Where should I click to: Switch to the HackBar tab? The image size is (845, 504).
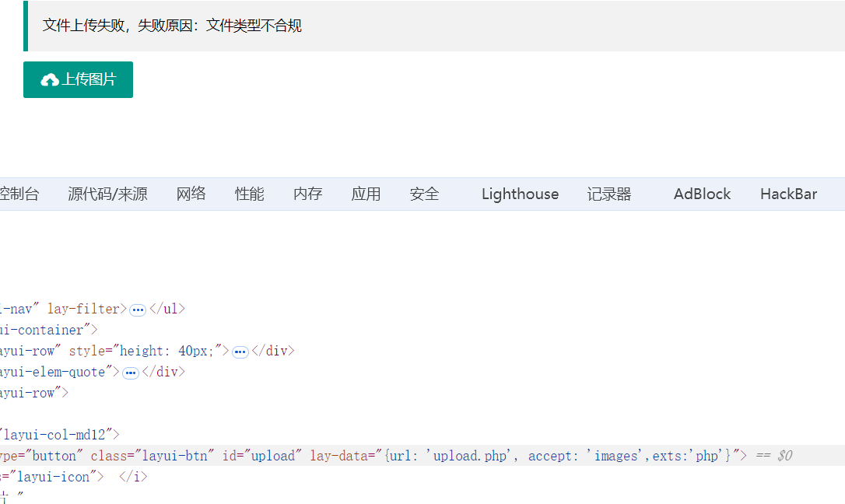click(788, 194)
